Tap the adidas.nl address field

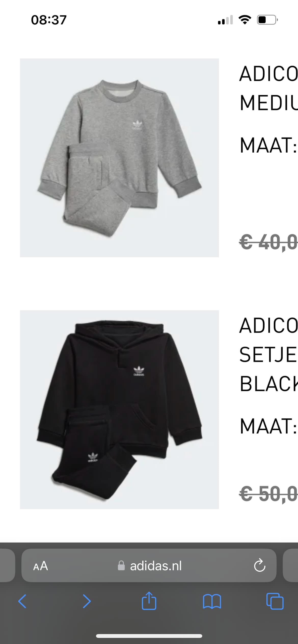click(149, 565)
